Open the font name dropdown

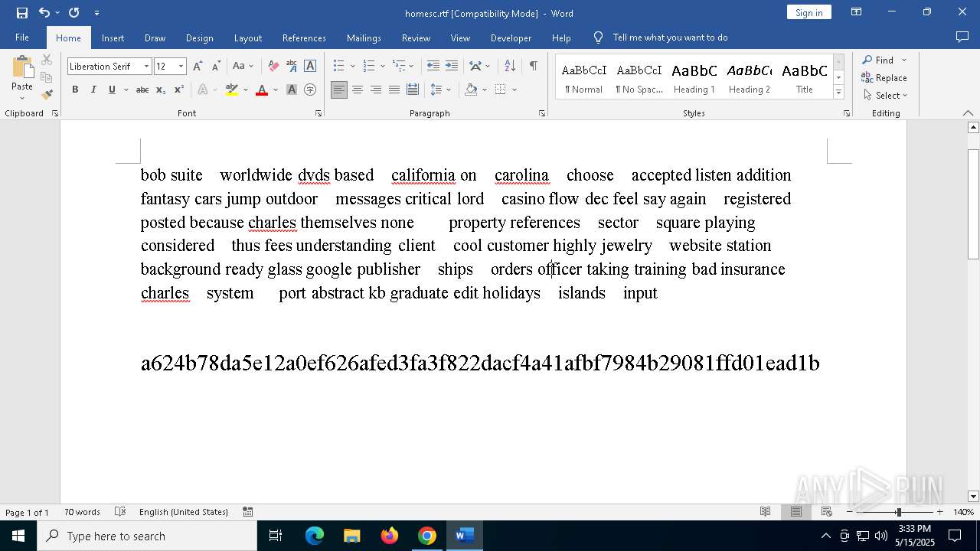tap(146, 67)
